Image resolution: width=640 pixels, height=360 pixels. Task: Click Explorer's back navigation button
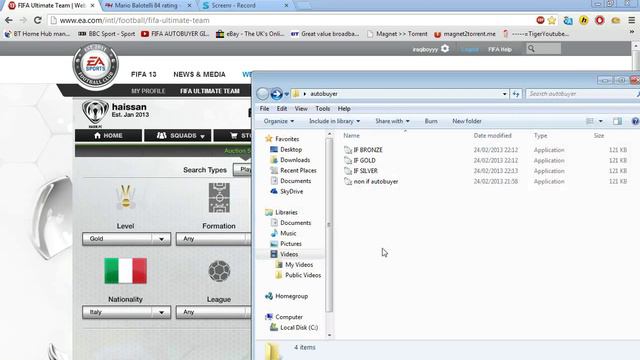(262, 94)
